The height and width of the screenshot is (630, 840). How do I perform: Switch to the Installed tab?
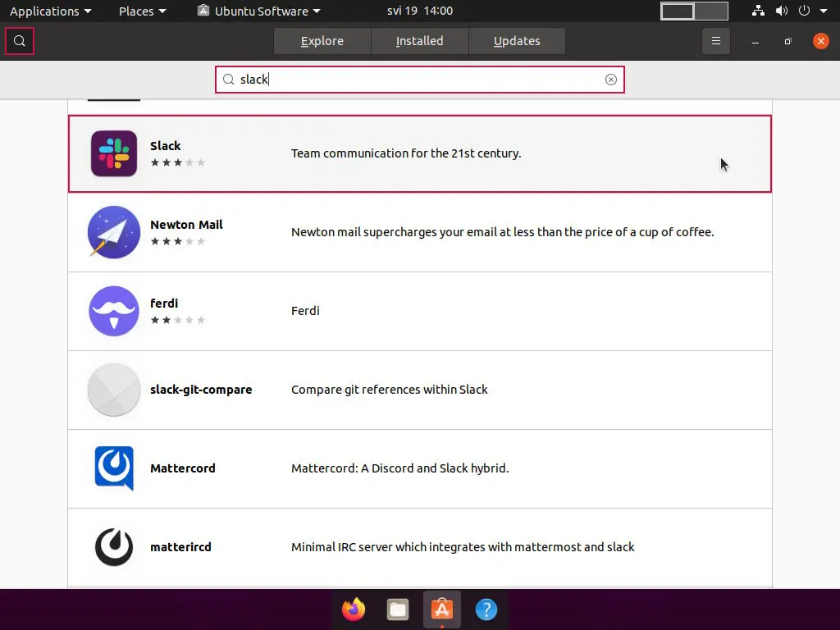[x=419, y=41]
